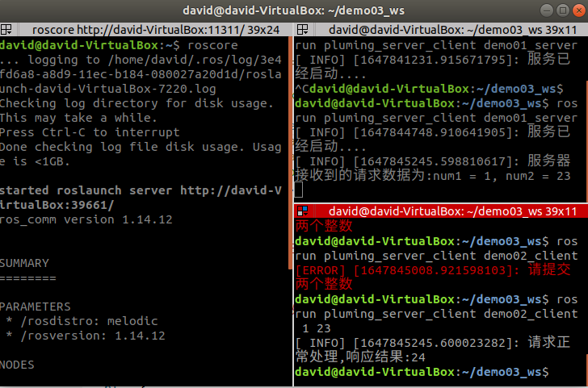Click the INFO timestamp 1647845245.600023282
This screenshot has height=388, width=588.
[434, 343]
